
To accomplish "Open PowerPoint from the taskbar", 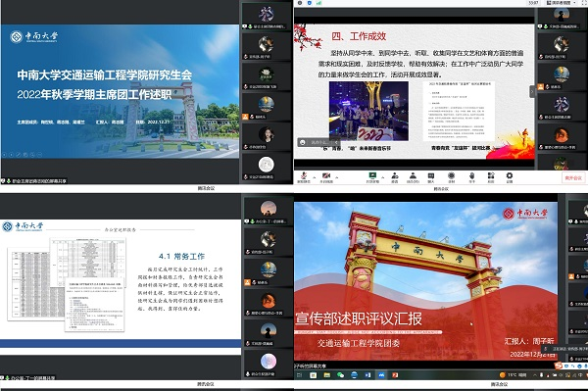I will (x=395, y=375).
